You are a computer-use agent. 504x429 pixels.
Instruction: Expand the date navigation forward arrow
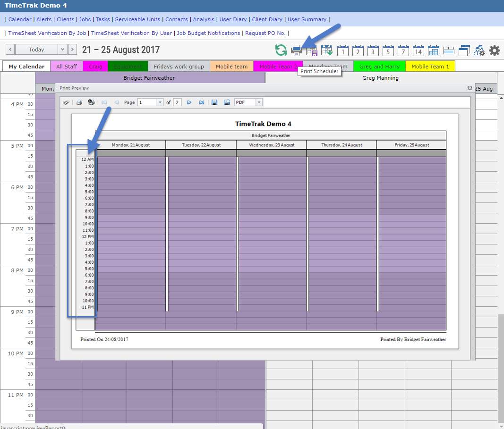pos(72,49)
